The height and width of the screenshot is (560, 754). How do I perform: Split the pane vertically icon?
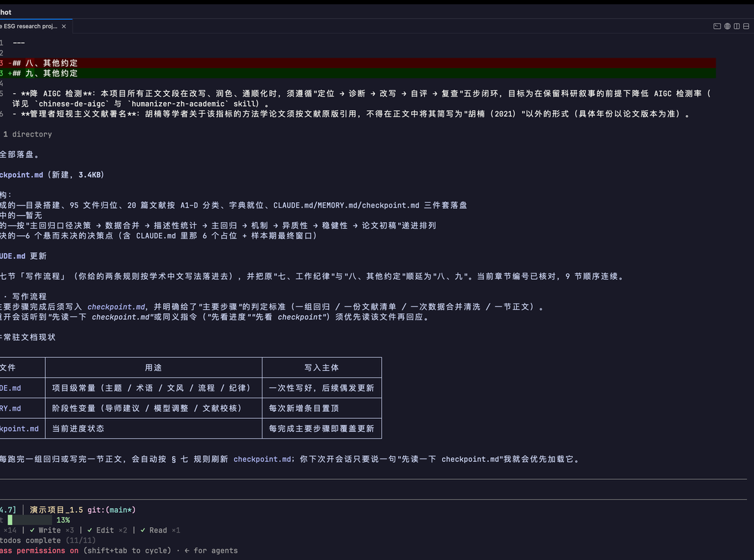point(737,27)
